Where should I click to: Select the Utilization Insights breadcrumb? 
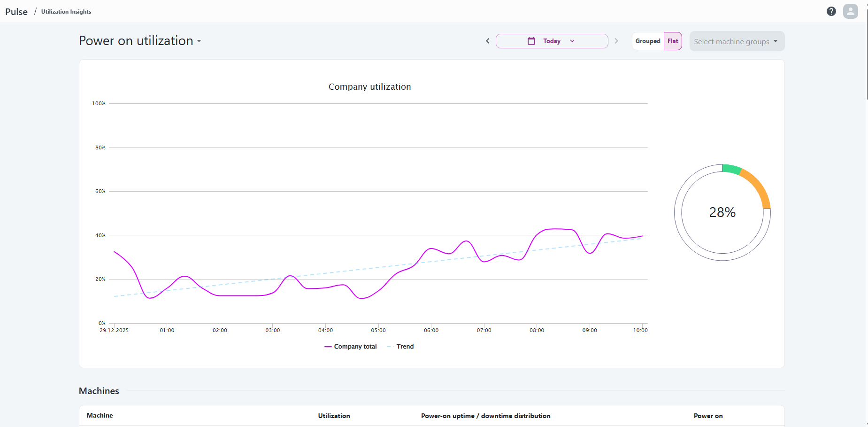tap(66, 11)
